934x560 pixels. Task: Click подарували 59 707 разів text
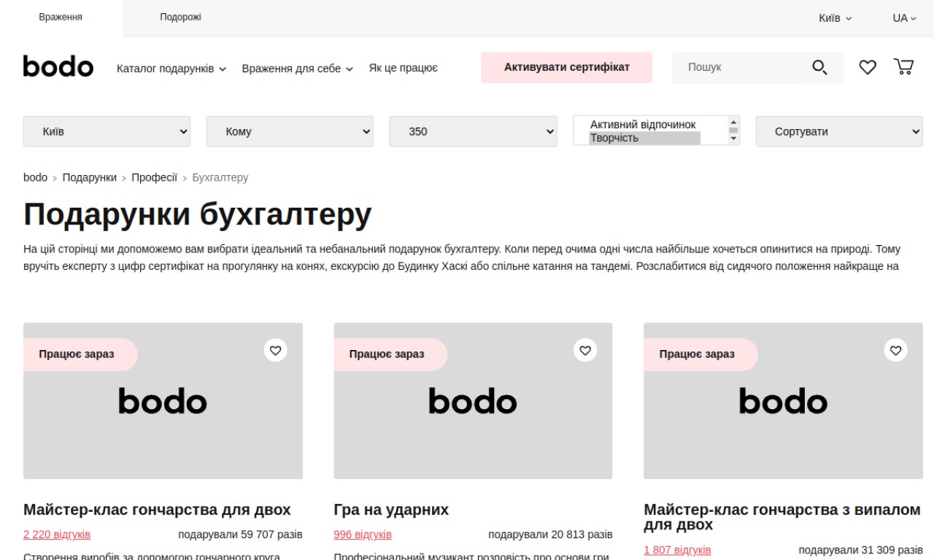tap(240, 534)
